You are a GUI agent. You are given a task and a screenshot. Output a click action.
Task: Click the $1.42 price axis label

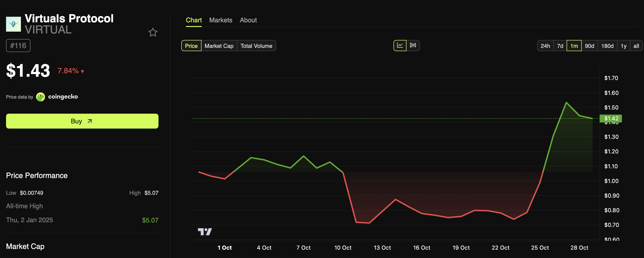coord(610,119)
